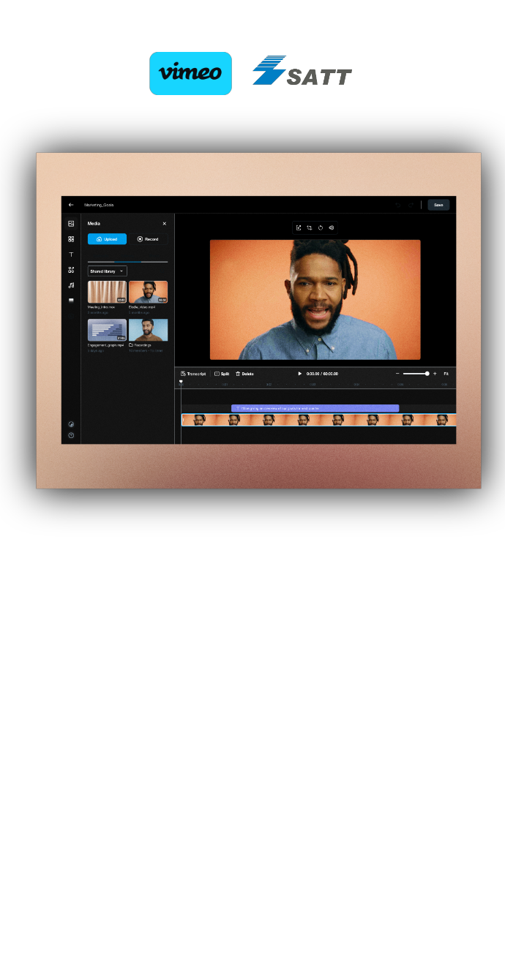Viewport: 505px width, 980px height.
Task: Open the templates grid sidebar icon
Action: pos(71,239)
